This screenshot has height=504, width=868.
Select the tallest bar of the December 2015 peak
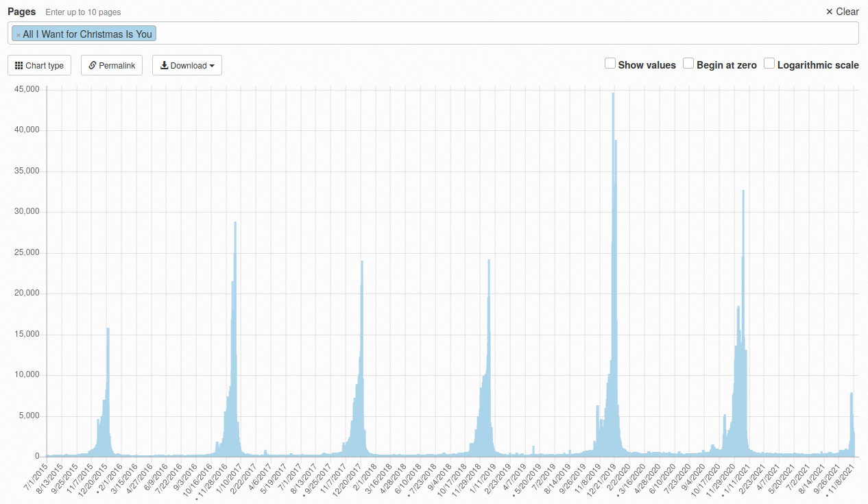click(x=108, y=392)
